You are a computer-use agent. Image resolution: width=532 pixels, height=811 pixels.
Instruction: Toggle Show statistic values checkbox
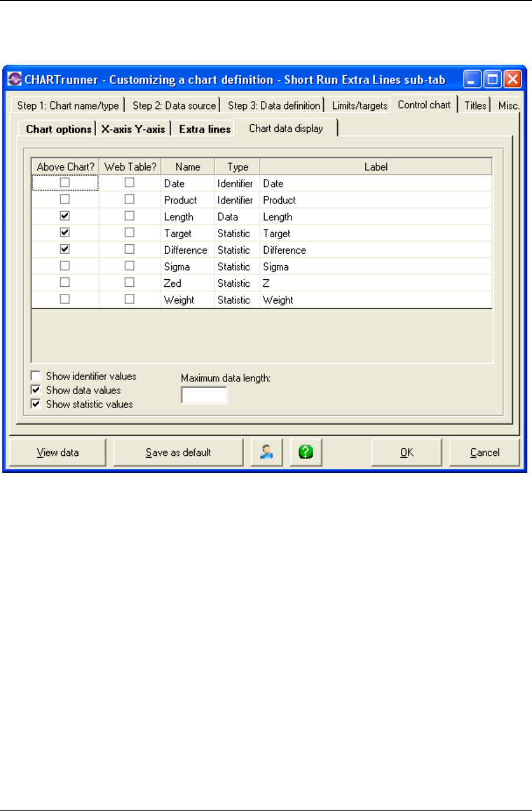tap(36, 404)
